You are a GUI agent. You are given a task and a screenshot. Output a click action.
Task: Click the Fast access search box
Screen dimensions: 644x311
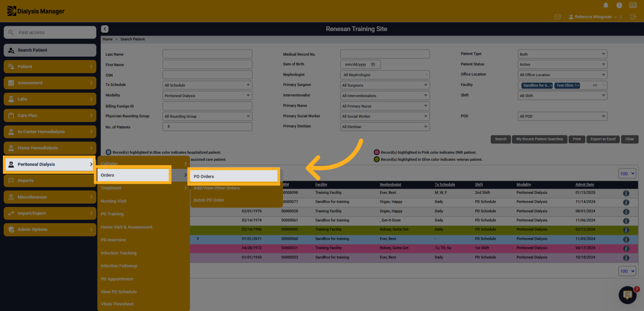click(x=50, y=32)
